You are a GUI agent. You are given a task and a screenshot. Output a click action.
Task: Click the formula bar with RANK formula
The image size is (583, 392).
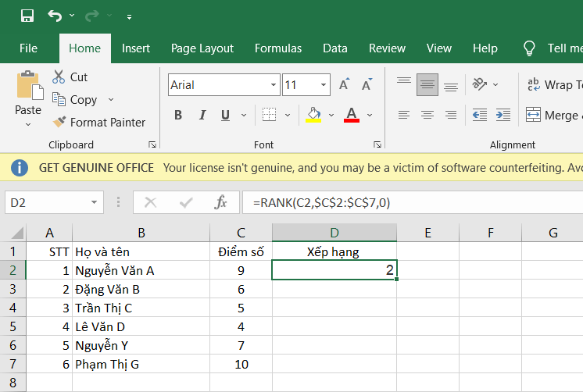[x=413, y=202]
